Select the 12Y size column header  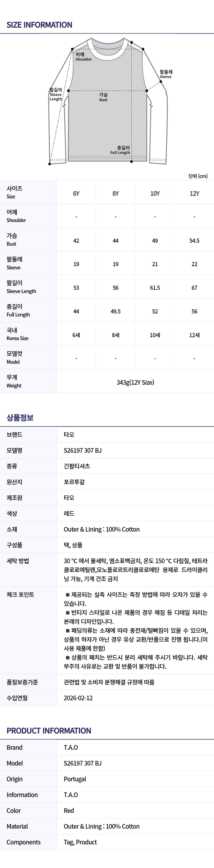[194, 193]
